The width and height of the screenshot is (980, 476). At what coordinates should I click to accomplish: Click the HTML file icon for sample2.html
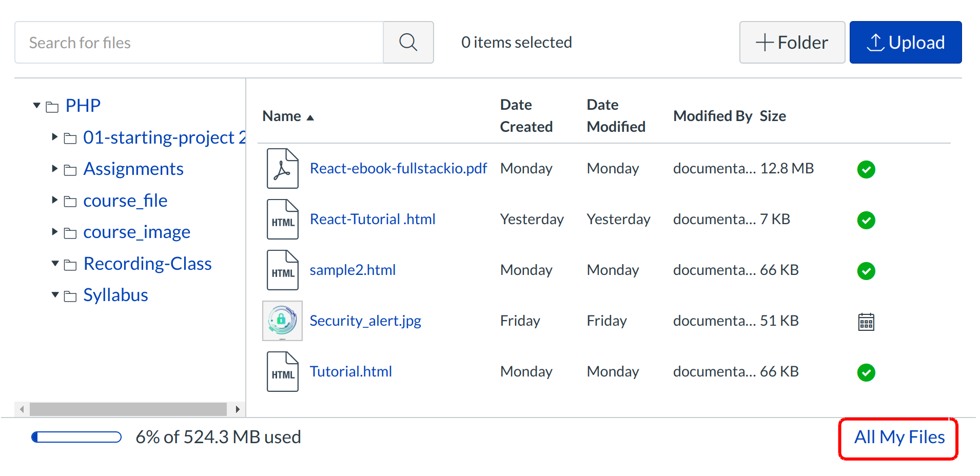282,270
